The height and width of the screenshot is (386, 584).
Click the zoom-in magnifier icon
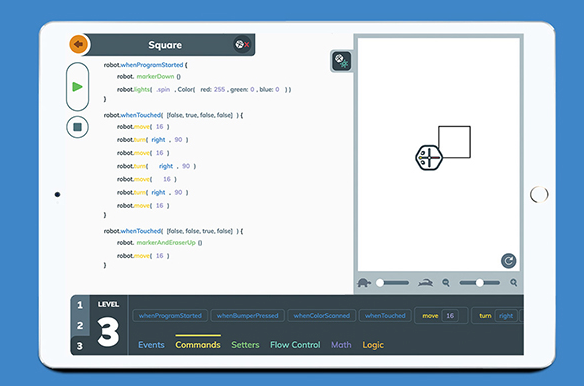(x=514, y=283)
